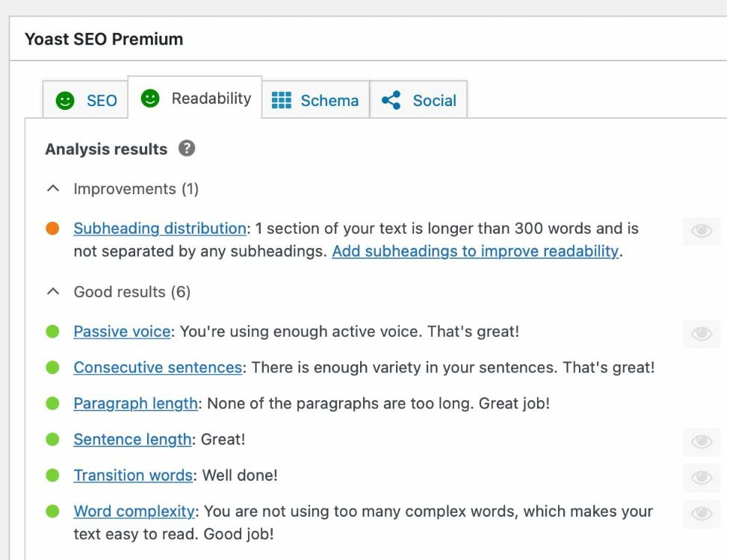Click the green bullet beside Passive voice

coord(52,332)
